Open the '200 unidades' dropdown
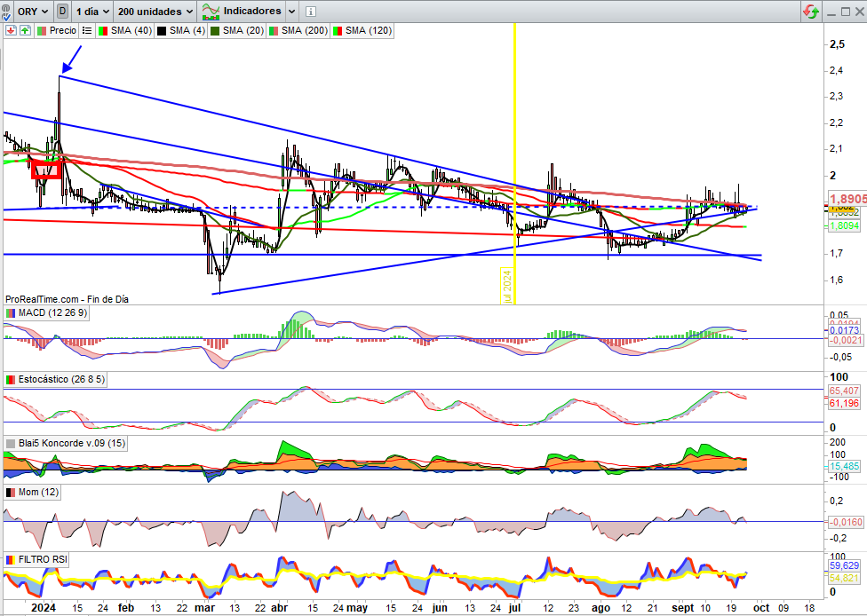The image size is (867, 616). click(155, 11)
